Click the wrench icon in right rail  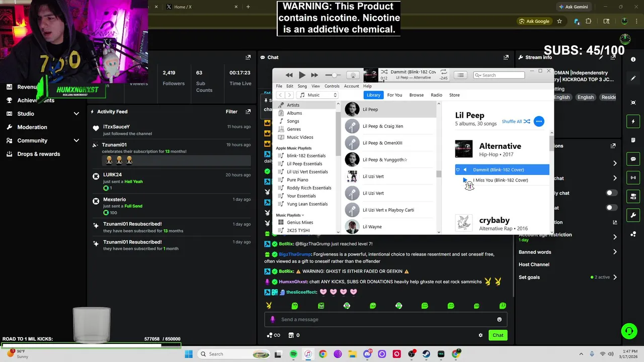click(633, 215)
